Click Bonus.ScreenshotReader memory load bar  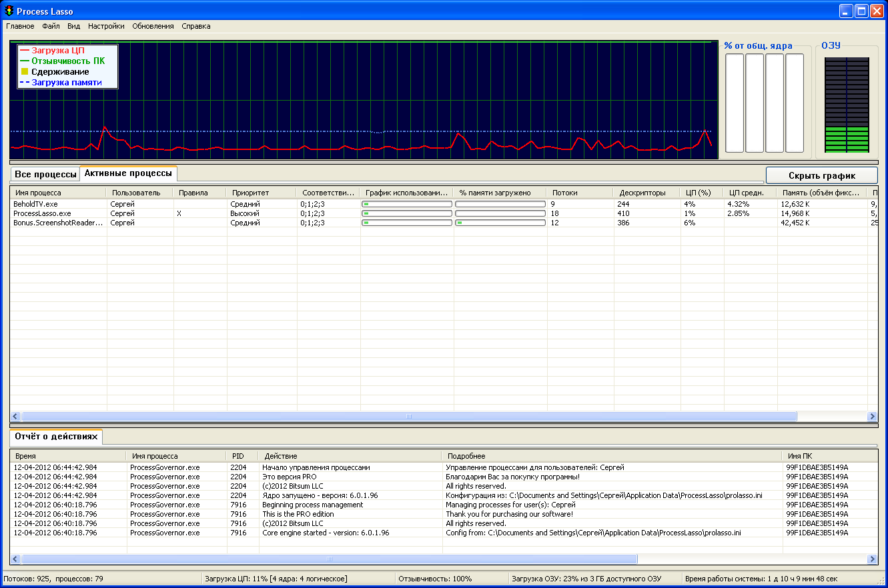(500, 223)
